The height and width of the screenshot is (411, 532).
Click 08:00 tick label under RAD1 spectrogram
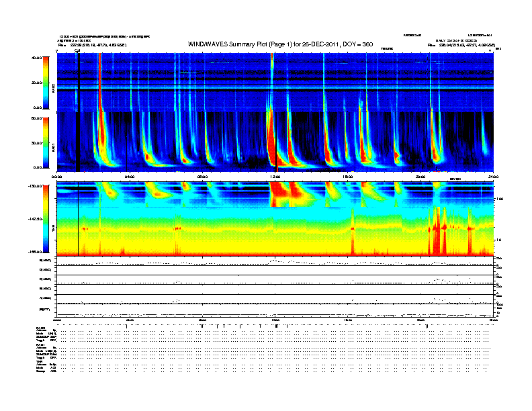[202, 177]
